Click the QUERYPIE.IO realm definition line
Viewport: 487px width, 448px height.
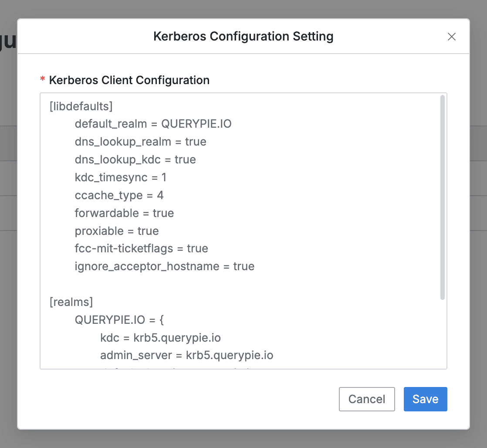click(x=119, y=319)
